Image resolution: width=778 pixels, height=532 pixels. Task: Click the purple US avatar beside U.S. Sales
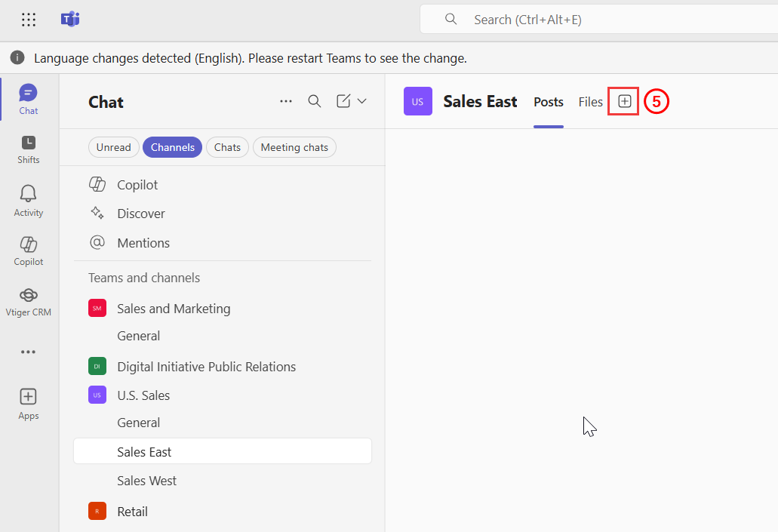pos(97,395)
